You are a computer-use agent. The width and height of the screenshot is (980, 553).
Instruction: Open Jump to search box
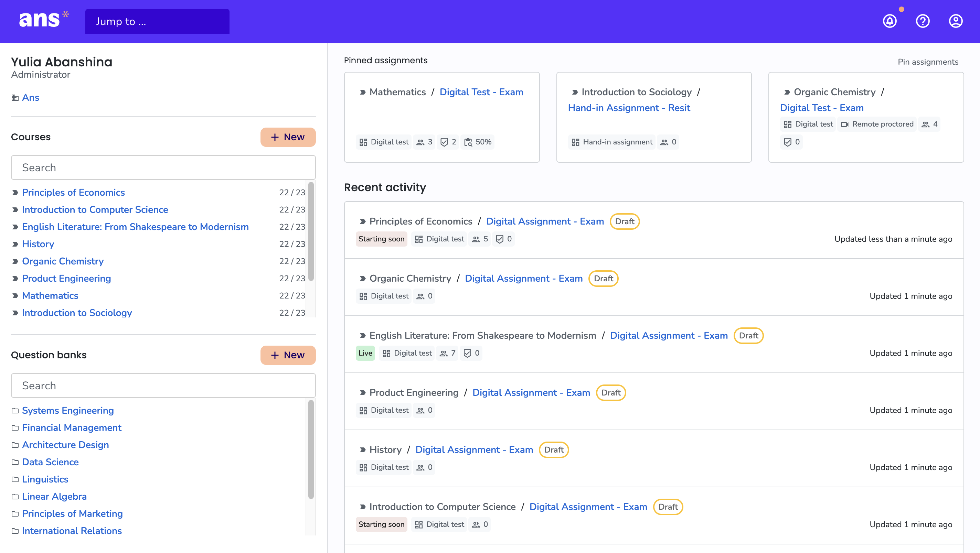157,21
